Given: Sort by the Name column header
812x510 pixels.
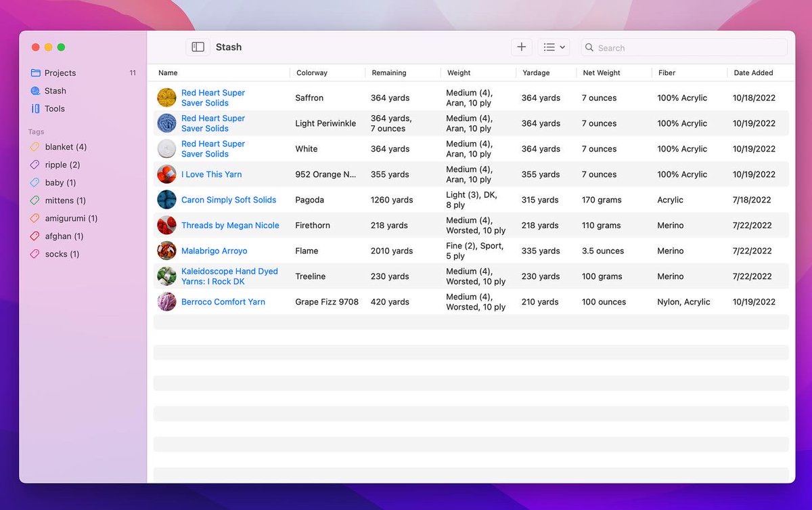Looking at the screenshot, I should (168, 72).
